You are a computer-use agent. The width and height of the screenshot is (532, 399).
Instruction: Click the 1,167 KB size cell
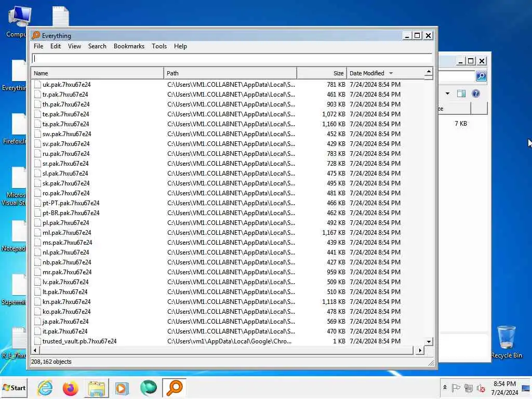pos(334,232)
